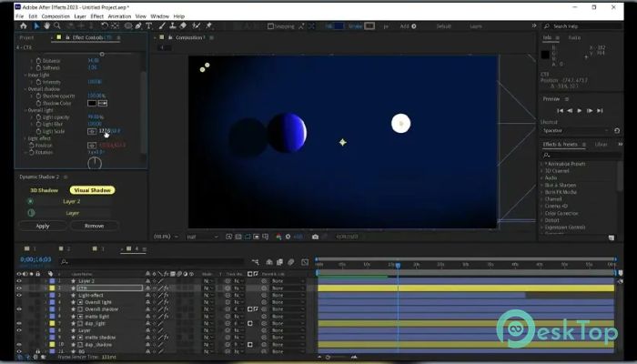Hide the Overall shadow layer
The width and height of the screenshot is (637, 364).
[19, 308]
